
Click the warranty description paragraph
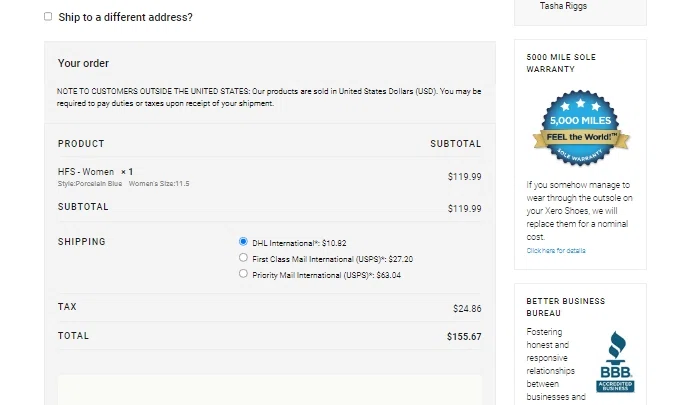click(577, 210)
